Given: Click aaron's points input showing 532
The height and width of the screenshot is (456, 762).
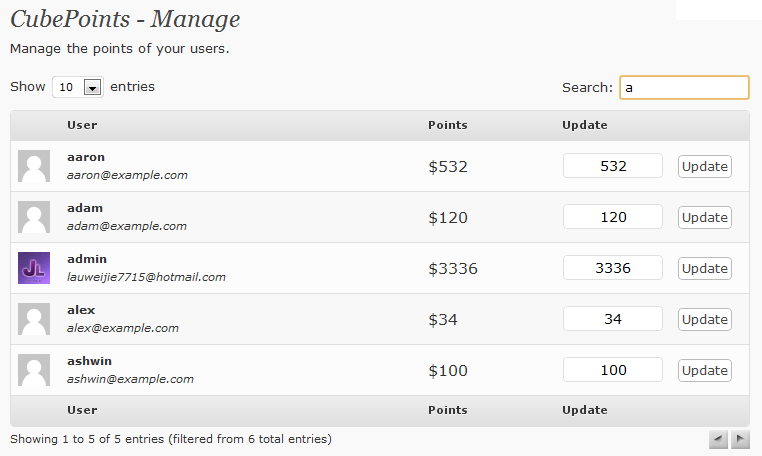Looking at the screenshot, I should (x=613, y=166).
